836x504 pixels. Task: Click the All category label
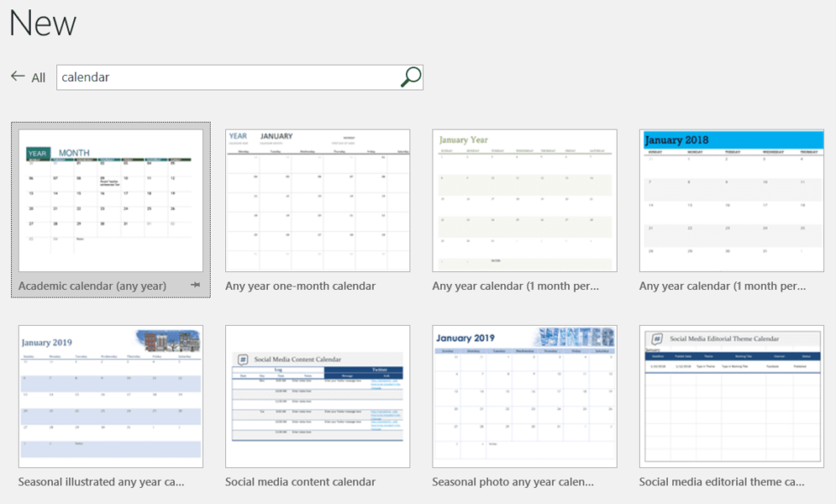pos(38,77)
